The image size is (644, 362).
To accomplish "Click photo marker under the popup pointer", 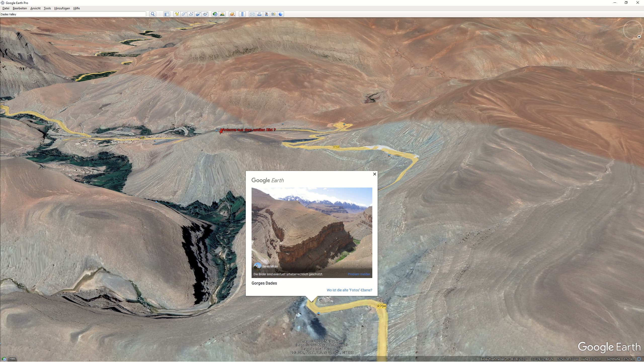I will [318, 314].
